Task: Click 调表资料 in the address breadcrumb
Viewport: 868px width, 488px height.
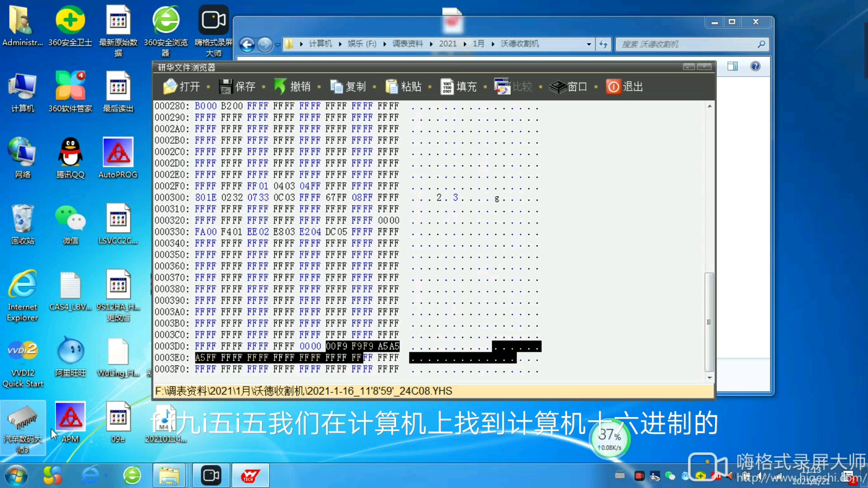Action: (x=407, y=44)
